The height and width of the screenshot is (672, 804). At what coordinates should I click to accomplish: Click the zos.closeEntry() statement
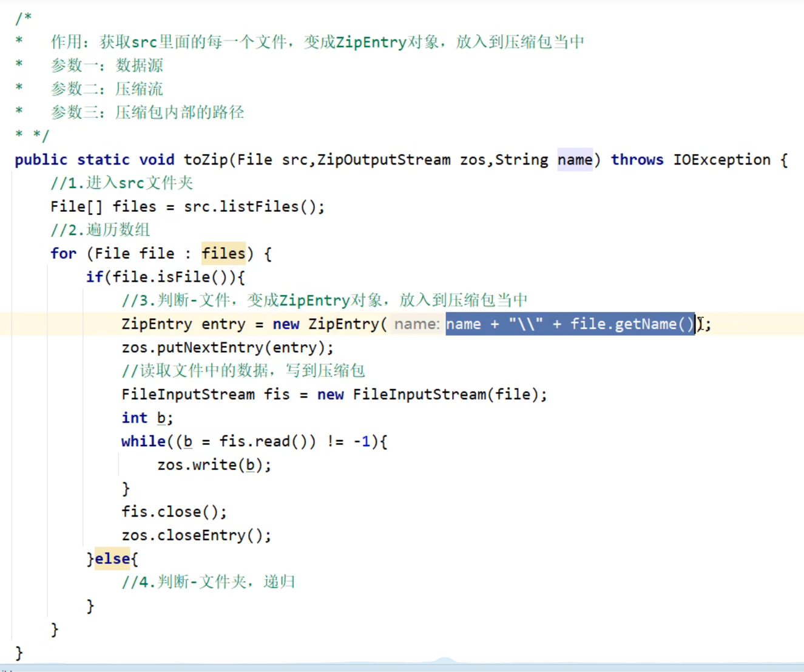(x=196, y=535)
